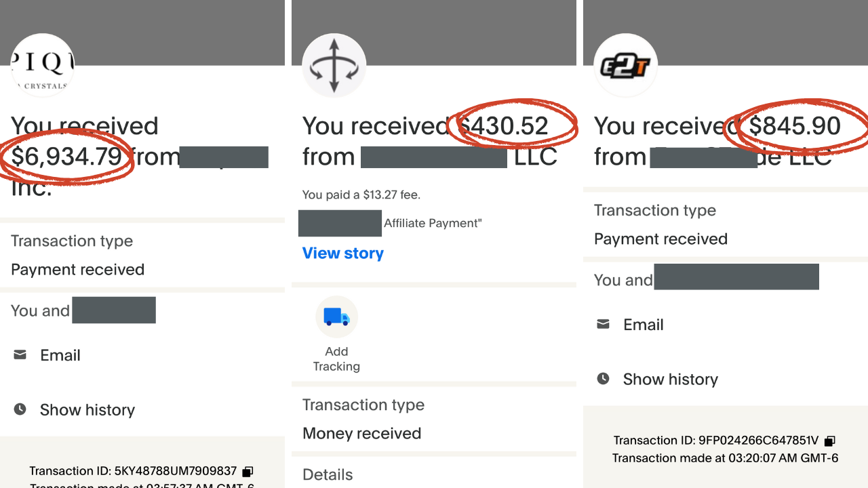The width and height of the screenshot is (868, 488).
Task: Click the clock icon in the $845.90 payment
Action: pos(603,379)
